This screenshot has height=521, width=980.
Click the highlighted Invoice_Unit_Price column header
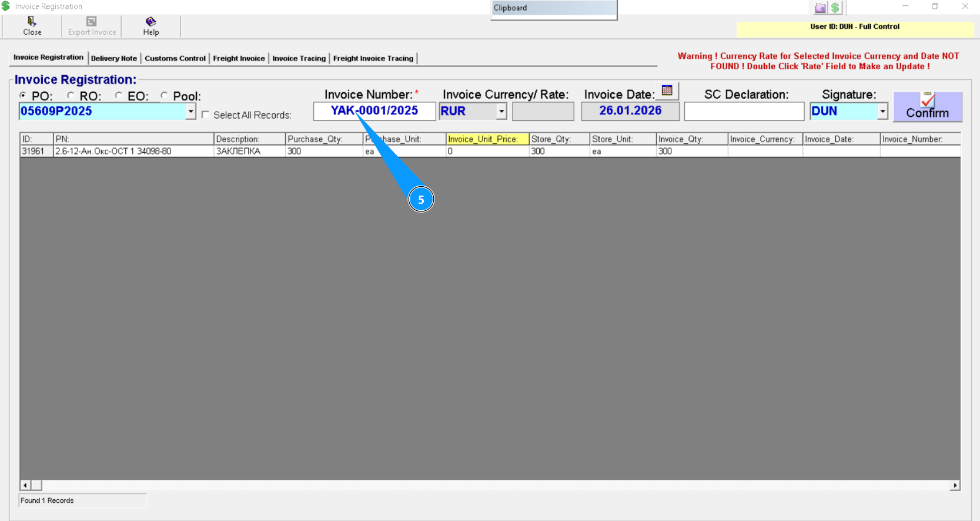[487, 139]
